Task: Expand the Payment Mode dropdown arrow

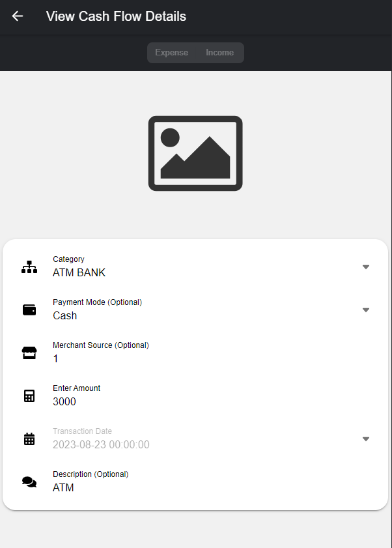Action: 365,310
